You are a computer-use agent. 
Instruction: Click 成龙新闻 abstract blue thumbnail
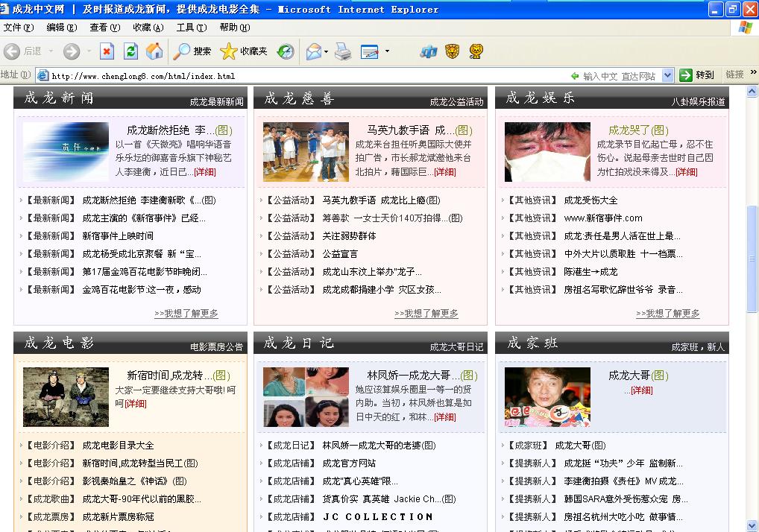click(66, 152)
